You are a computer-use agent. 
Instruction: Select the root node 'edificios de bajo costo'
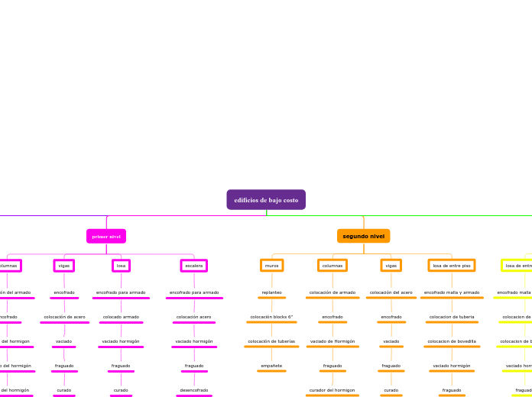click(x=266, y=200)
